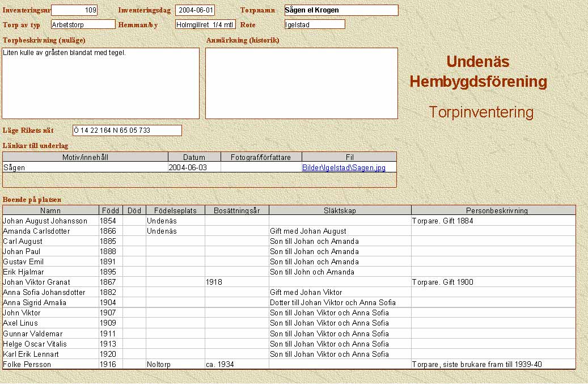The width and height of the screenshot is (588, 384).
Task: Click the Noltorp birthplace cell
Action: (175, 364)
